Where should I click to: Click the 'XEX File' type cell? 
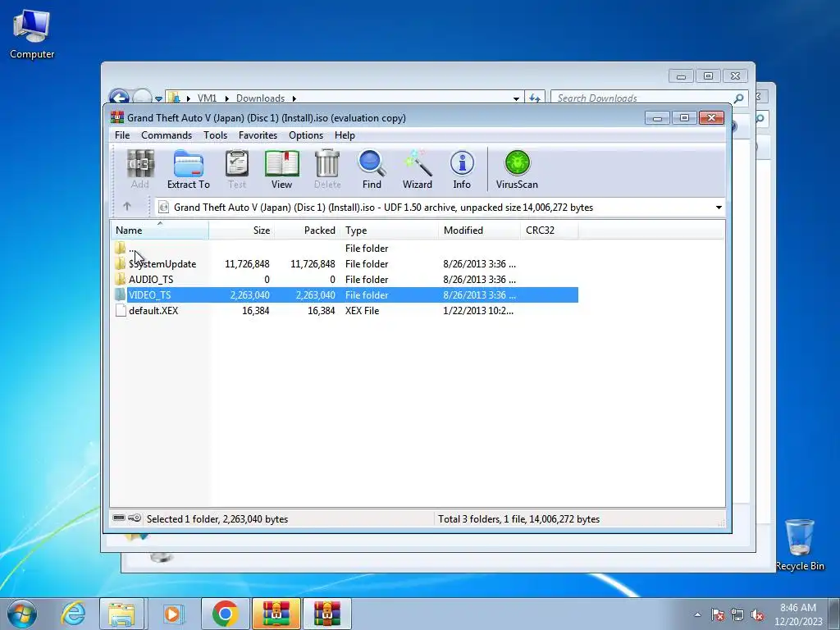[x=362, y=310]
